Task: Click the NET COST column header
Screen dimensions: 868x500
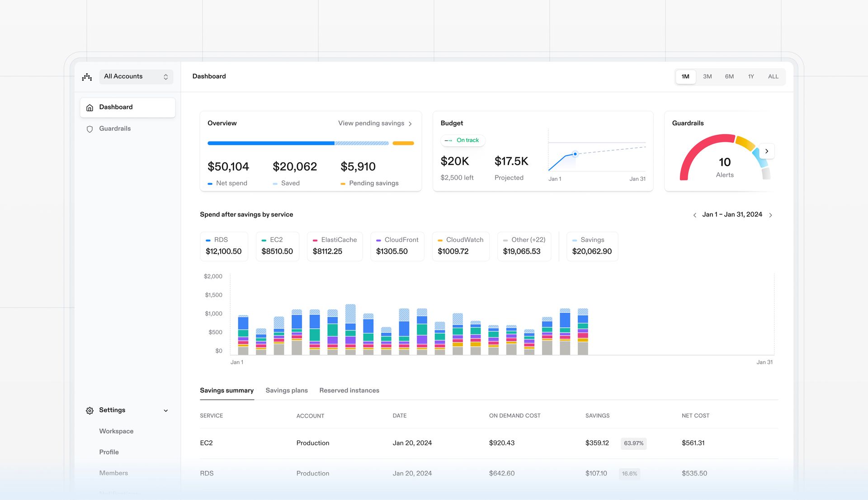Action: [695, 416]
